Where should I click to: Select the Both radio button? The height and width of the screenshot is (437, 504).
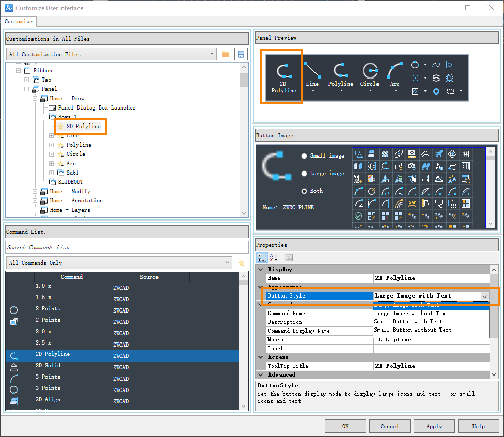[304, 191]
